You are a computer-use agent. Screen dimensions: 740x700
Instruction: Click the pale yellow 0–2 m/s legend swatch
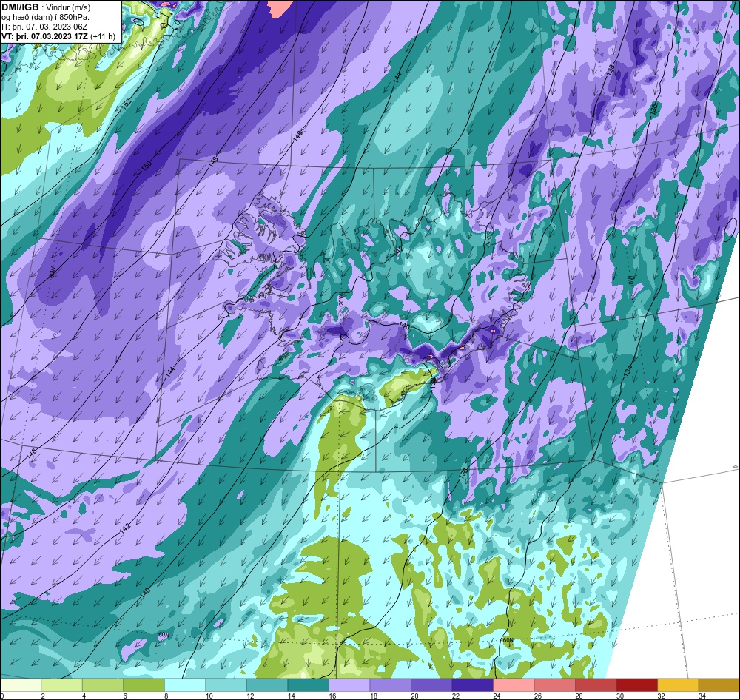coord(21,685)
